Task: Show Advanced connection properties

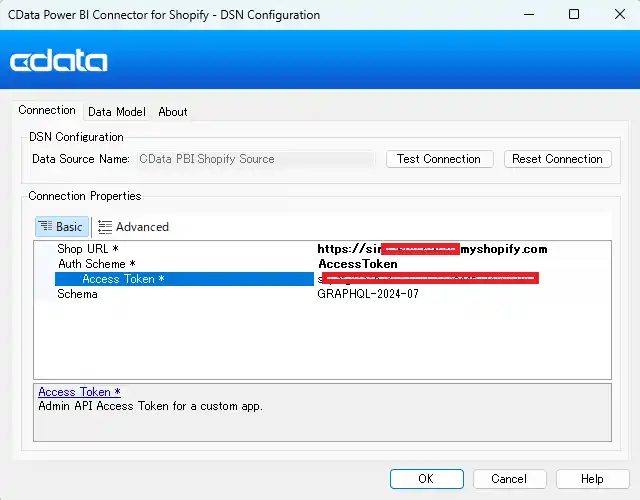Action: coord(134,227)
